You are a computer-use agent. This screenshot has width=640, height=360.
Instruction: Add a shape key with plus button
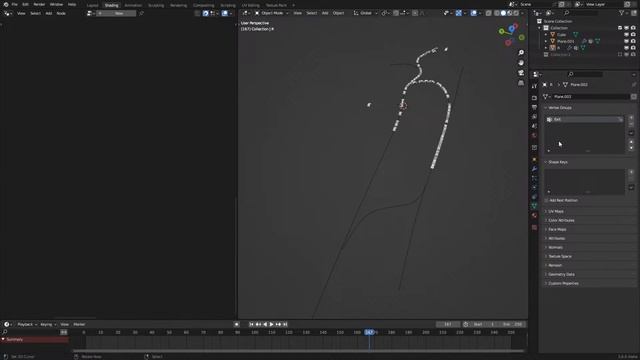coord(631,172)
